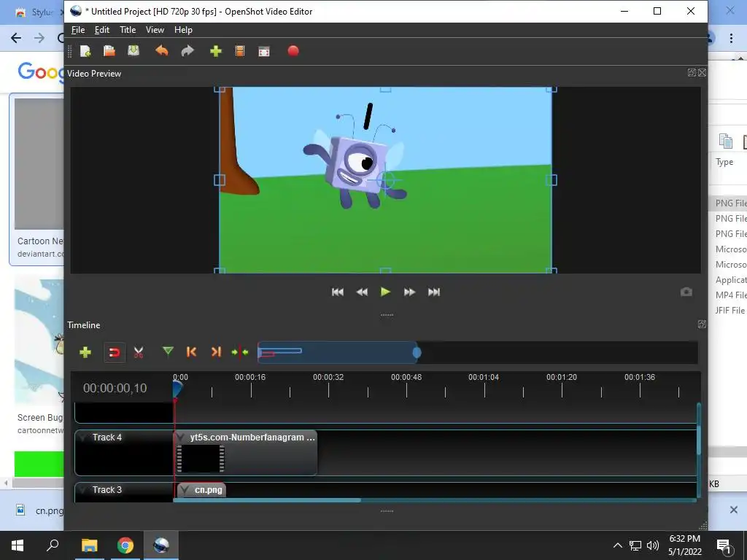Open the Edit menu
747x560 pixels.
click(102, 29)
